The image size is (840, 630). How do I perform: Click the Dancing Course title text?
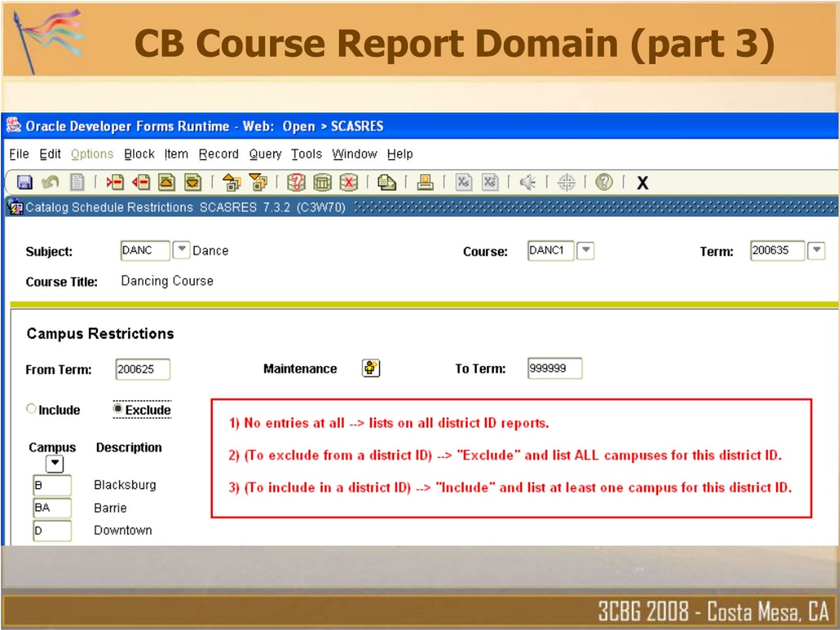tap(167, 281)
